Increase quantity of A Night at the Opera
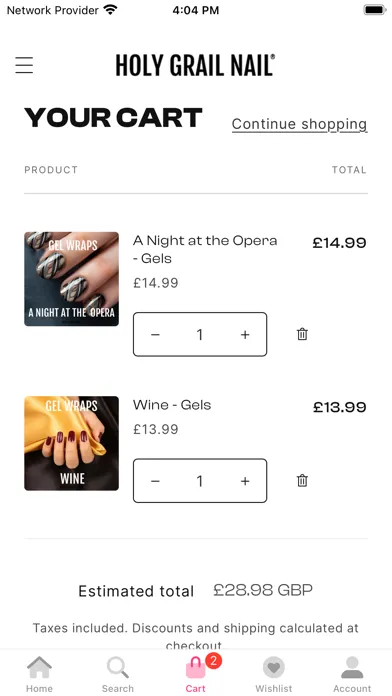The width and height of the screenshot is (392, 696). point(245,335)
